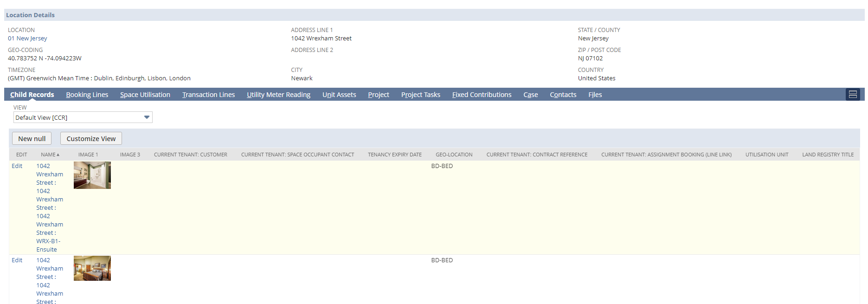Sort by the Name column header
This screenshot has height=304, width=868.
(x=50, y=155)
